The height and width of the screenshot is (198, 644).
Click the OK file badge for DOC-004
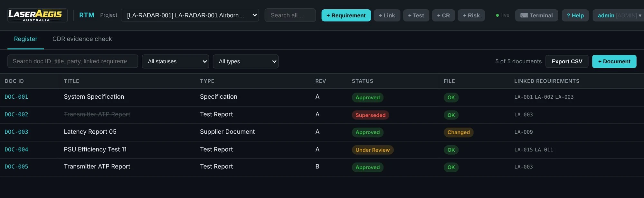pos(451,150)
